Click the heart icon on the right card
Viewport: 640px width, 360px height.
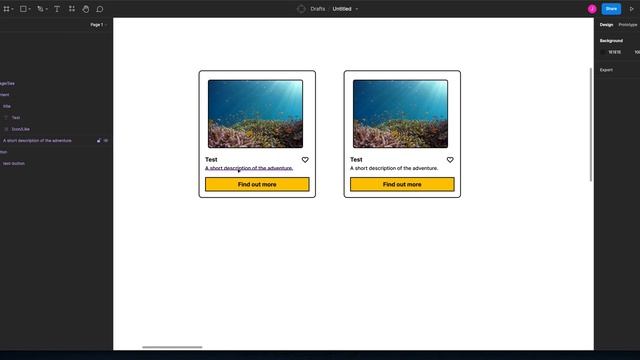pos(450,160)
